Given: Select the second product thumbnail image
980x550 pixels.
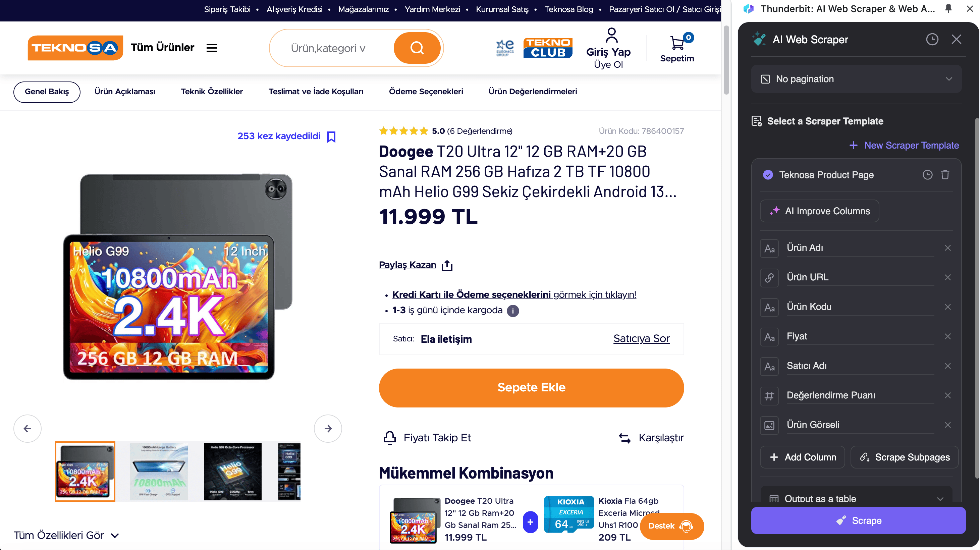Looking at the screenshot, I should [159, 472].
